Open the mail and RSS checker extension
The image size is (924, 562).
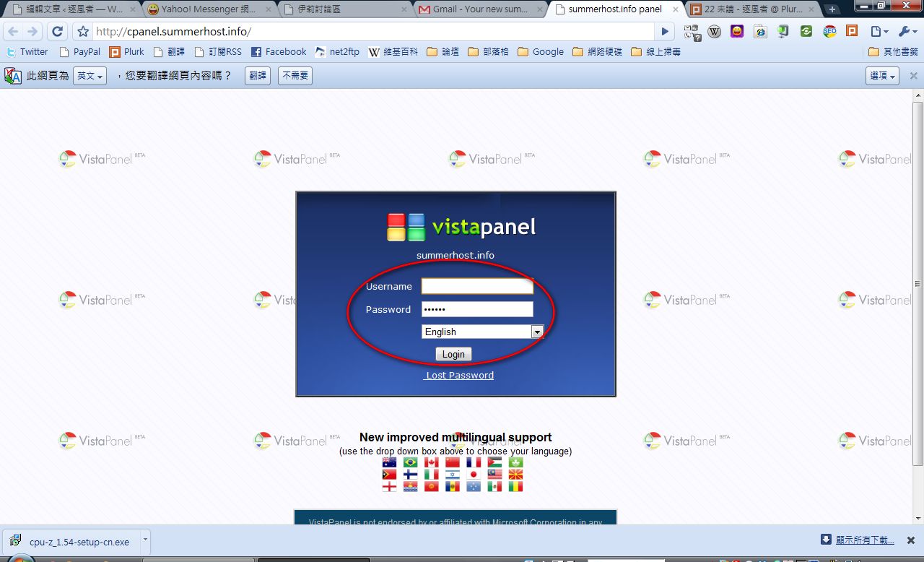(692, 32)
